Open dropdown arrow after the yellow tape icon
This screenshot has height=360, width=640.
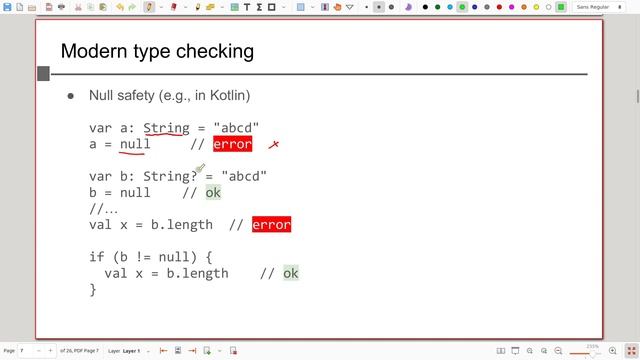tap(222, 7)
